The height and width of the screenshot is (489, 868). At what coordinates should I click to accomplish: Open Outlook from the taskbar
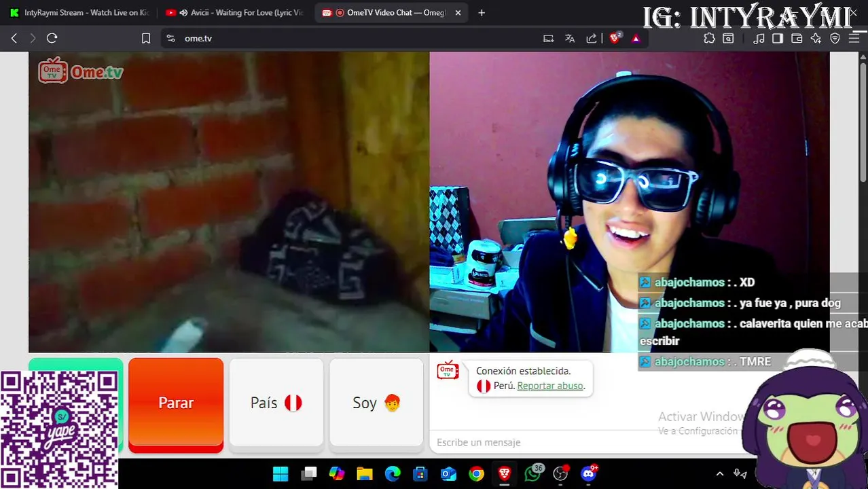(x=448, y=473)
